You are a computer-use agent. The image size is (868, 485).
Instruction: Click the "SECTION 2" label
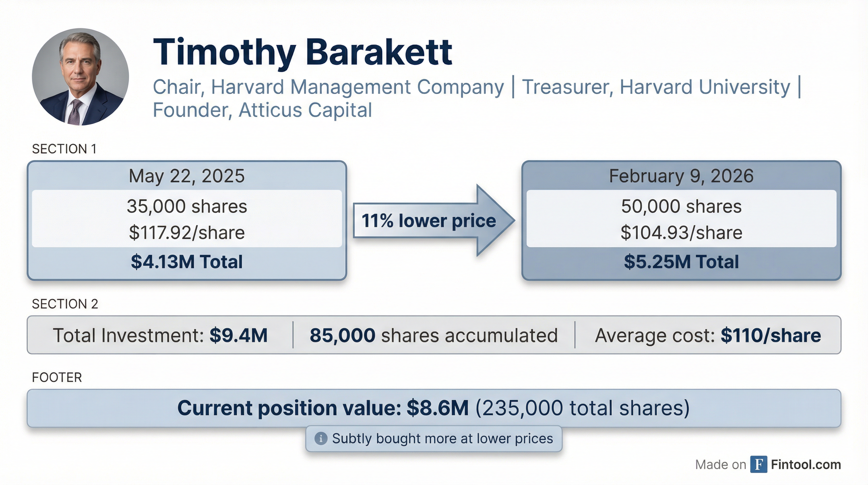65,304
